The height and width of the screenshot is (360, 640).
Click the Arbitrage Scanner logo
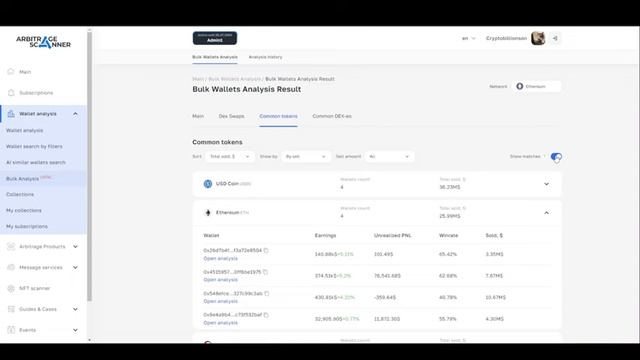coord(43,42)
